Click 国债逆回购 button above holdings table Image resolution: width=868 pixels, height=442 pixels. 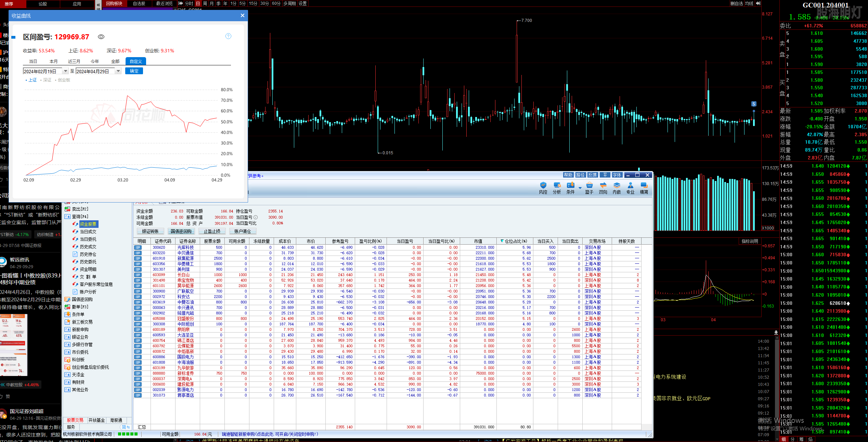[x=181, y=231]
